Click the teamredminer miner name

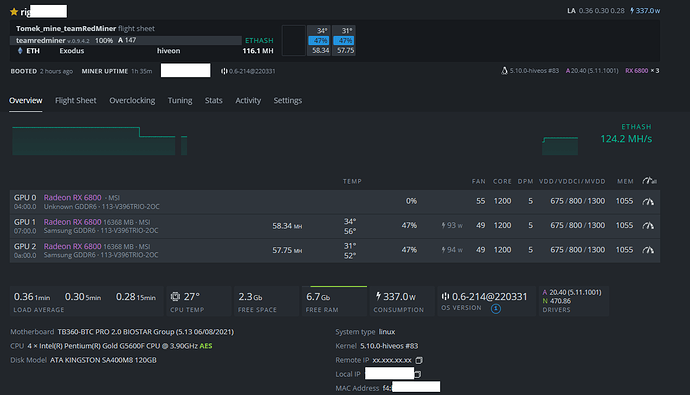[40, 40]
